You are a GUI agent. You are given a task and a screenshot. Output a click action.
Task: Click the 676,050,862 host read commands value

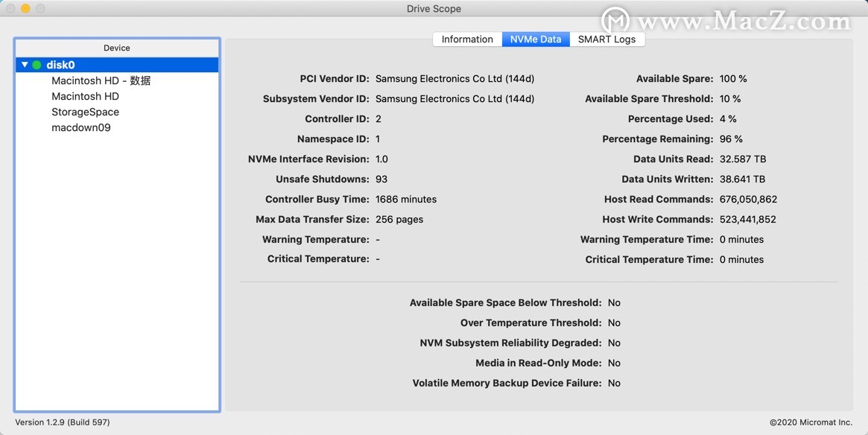click(x=749, y=199)
